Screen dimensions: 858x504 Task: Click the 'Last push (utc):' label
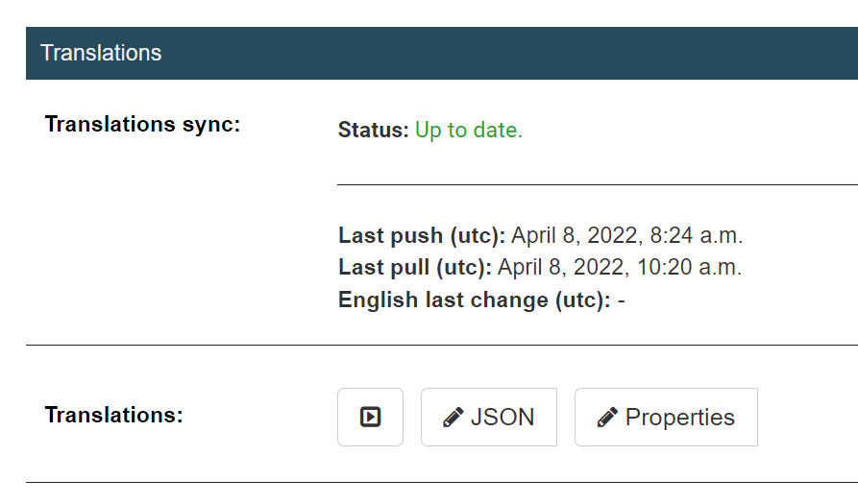tap(422, 235)
